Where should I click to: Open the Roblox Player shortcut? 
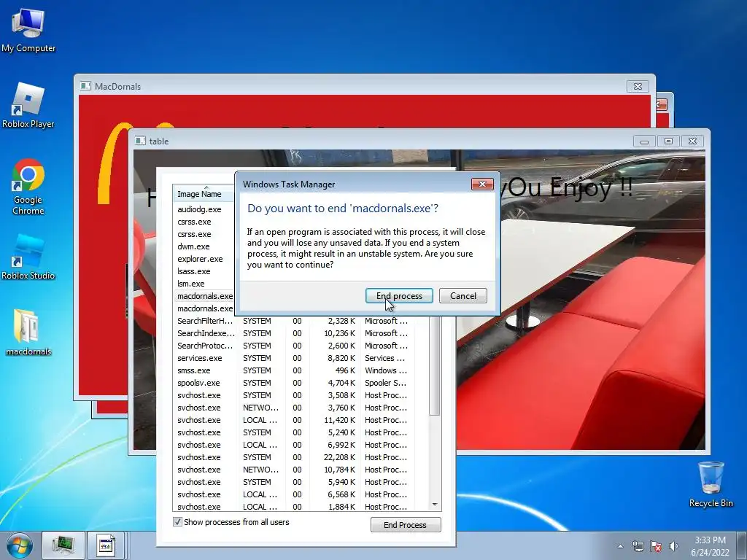pyautogui.click(x=28, y=105)
